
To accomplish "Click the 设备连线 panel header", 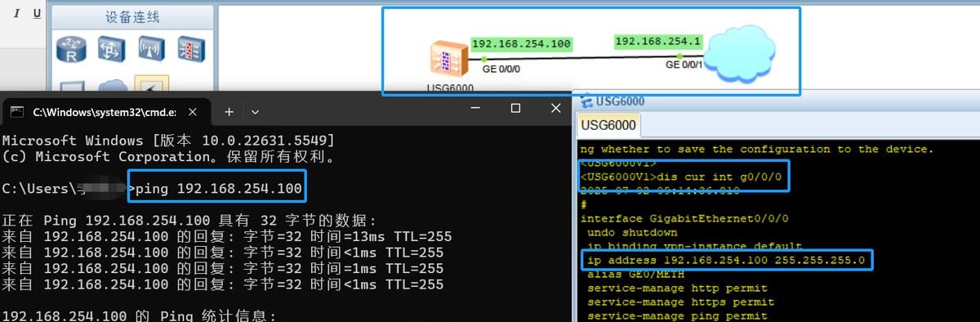I will [131, 17].
